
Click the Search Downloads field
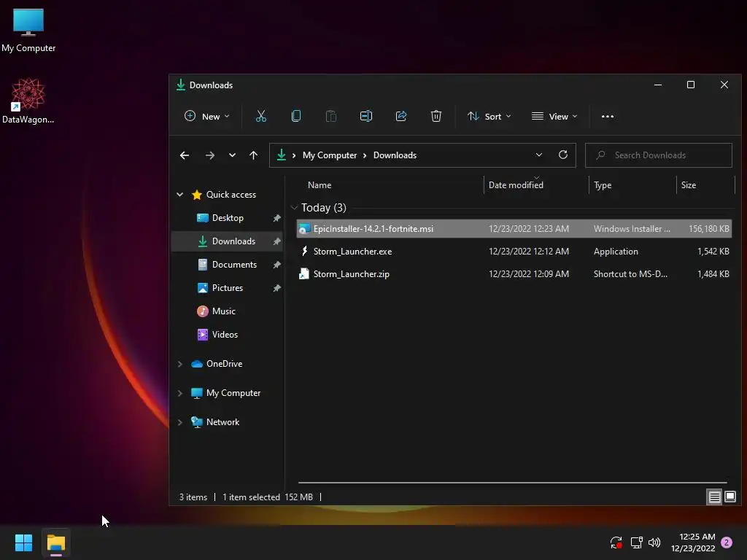659,155
